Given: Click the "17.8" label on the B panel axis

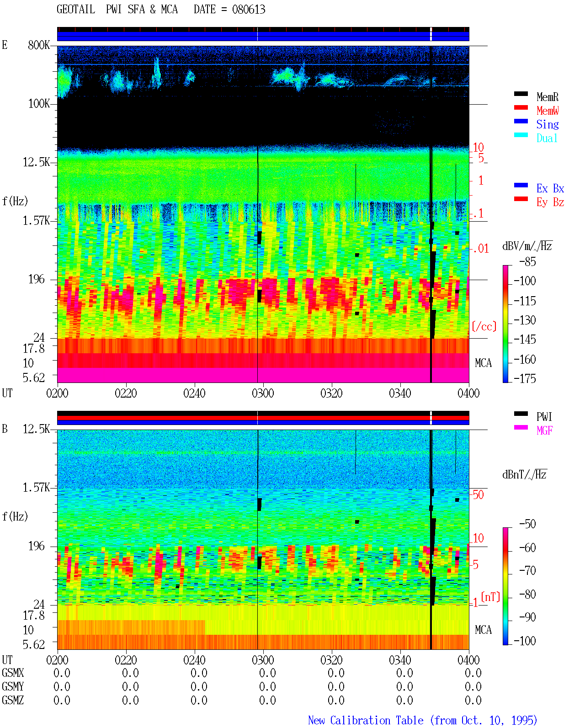Looking at the screenshot, I should pyautogui.click(x=34, y=616).
